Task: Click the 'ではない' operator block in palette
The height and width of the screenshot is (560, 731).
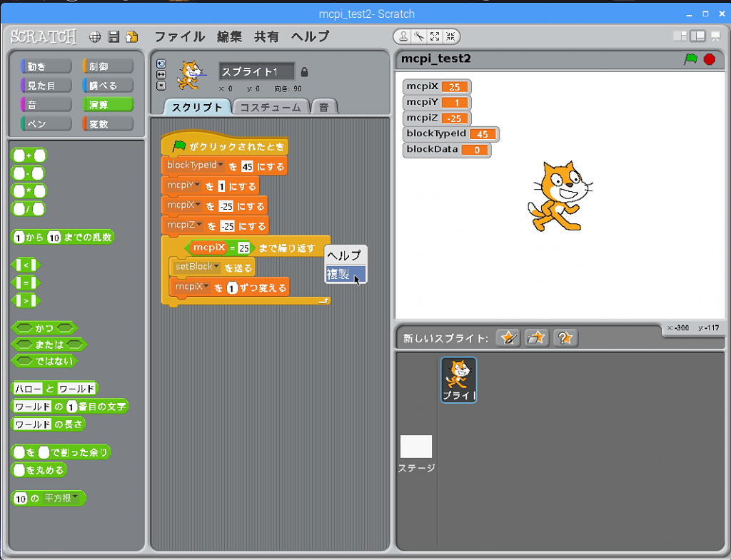Action: (x=45, y=361)
